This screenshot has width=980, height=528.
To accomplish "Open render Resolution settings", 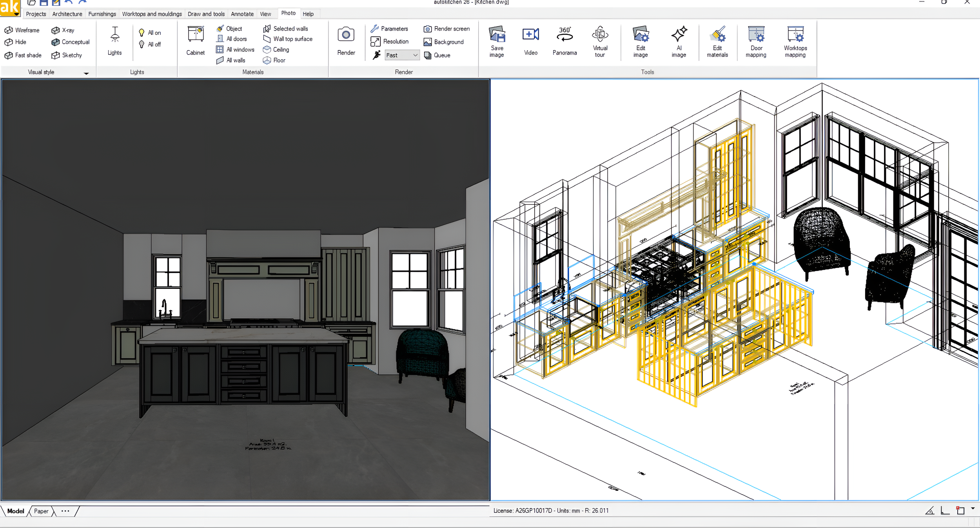I will tap(389, 42).
